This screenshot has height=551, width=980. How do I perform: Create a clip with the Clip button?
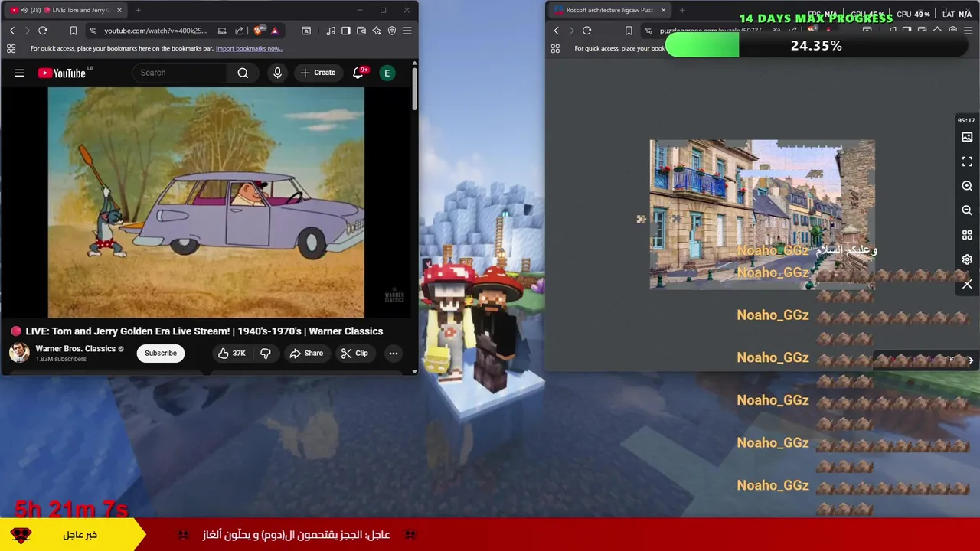(354, 353)
